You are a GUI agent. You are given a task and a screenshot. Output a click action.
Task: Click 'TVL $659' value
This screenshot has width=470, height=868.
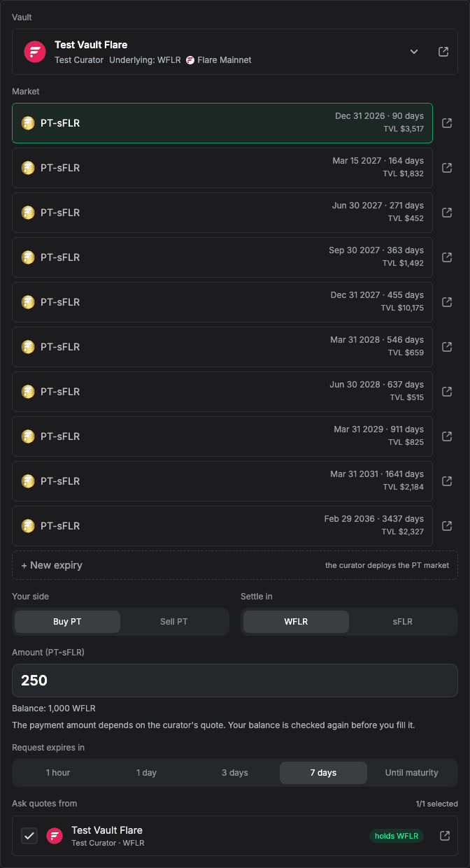(406, 353)
